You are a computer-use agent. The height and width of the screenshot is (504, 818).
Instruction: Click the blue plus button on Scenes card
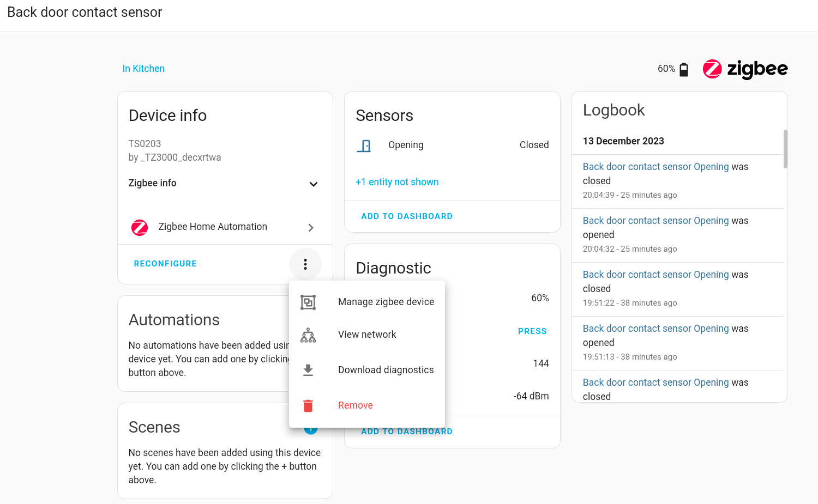point(311,428)
